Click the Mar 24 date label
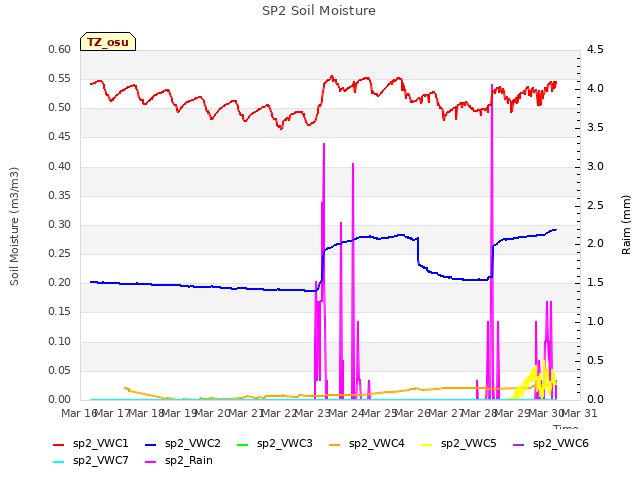 point(346,413)
